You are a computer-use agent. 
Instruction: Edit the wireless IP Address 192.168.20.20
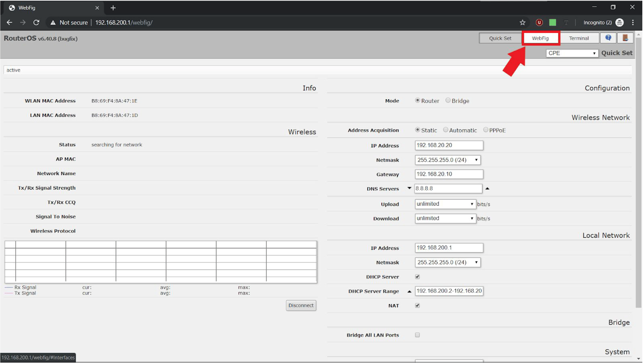tap(449, 145)
